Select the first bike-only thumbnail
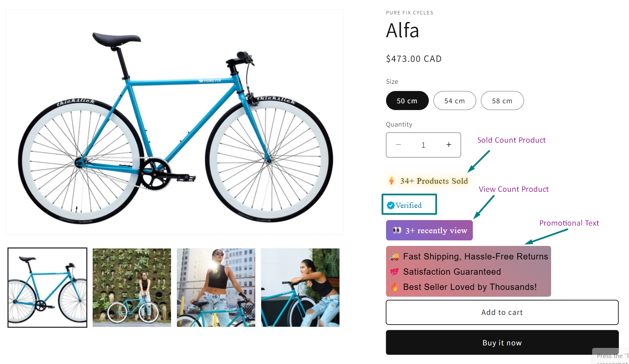 coord(47,287)
